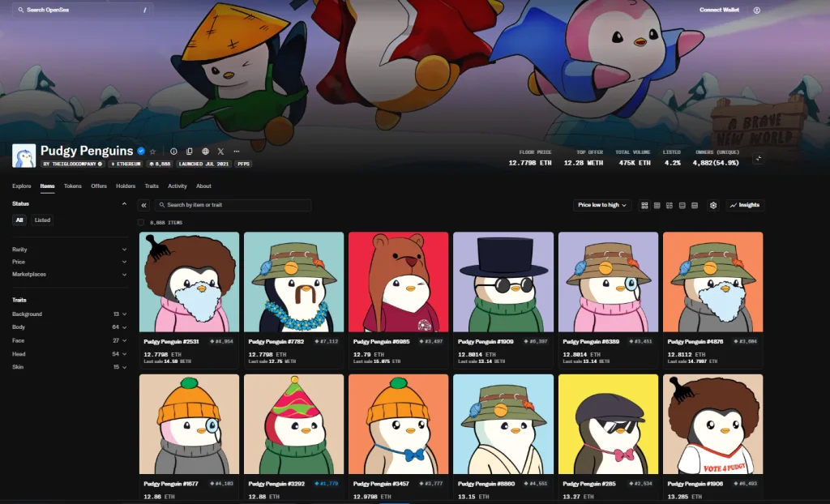Click rarity rank #4,954 badge
Viewport: 830px width, 504px height.
click(221, 341)
